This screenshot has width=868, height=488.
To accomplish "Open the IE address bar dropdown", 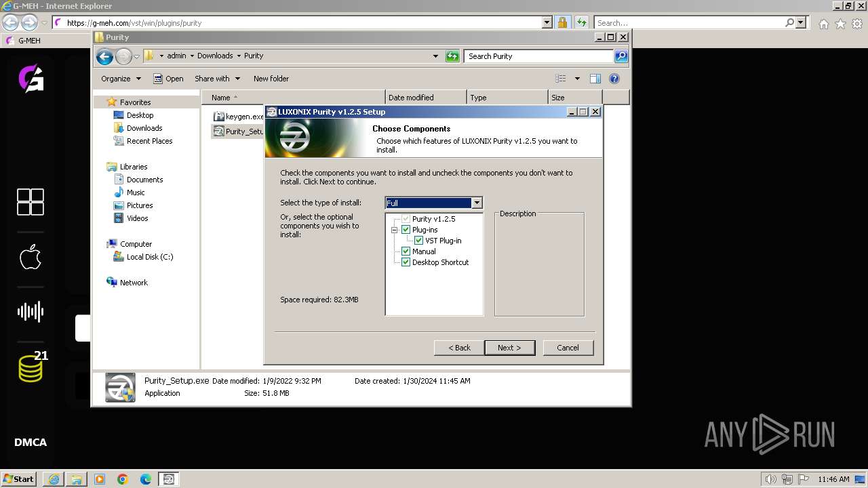I will (547, 22).
